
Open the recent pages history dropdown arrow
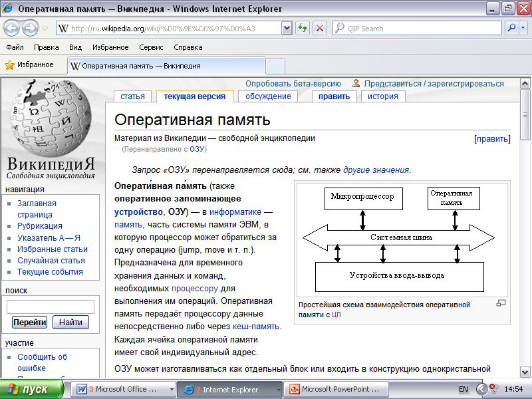coord(45,29)
